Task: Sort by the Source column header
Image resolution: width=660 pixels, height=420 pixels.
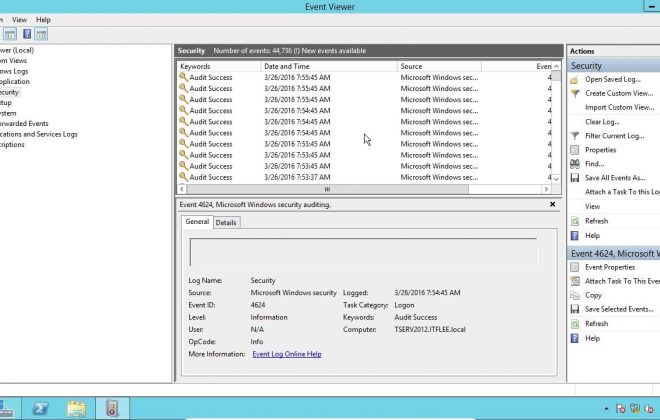Action: (439, 66)
